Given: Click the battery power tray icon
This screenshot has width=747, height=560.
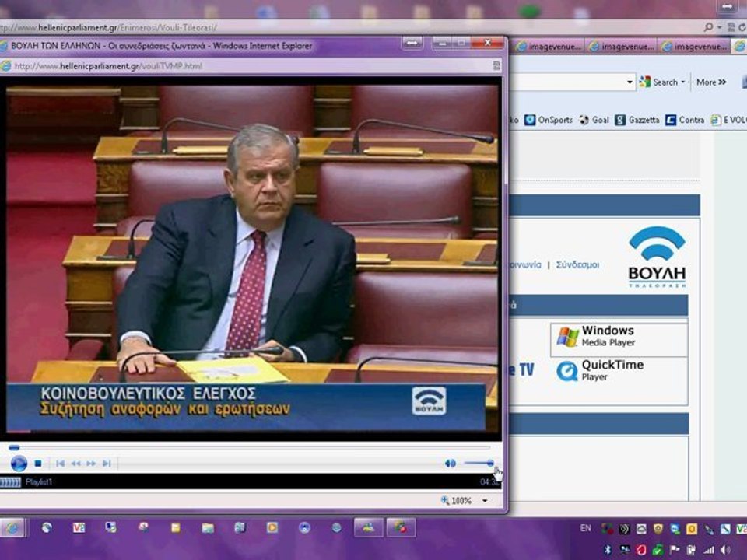Looking at the screenshot, I should 691,550.
